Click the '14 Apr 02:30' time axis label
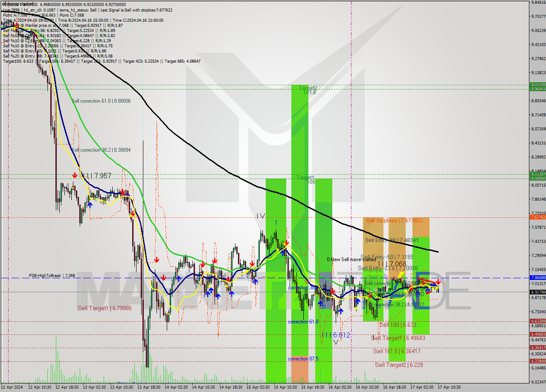The height and width of the screenshot is (392, 546). coord(176,387)
